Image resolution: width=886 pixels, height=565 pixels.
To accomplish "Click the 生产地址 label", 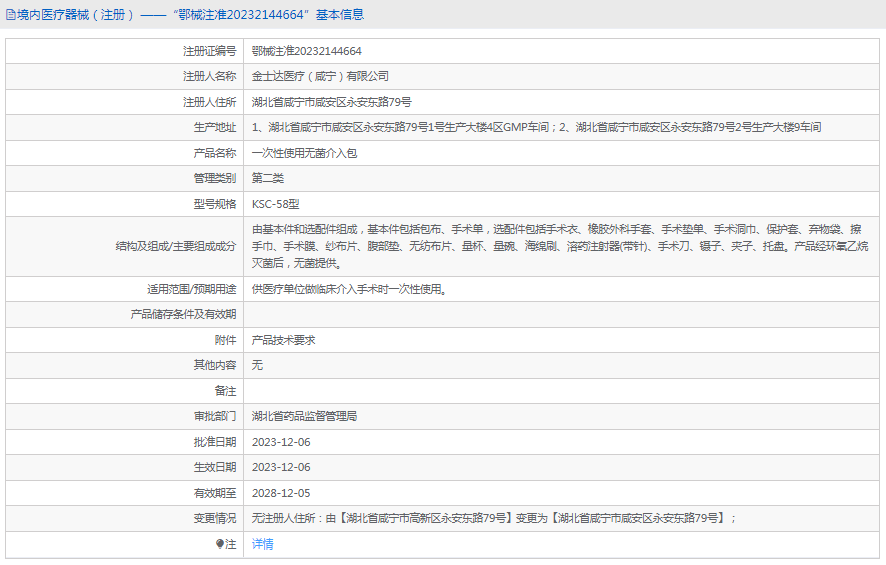I will [215, 127].
